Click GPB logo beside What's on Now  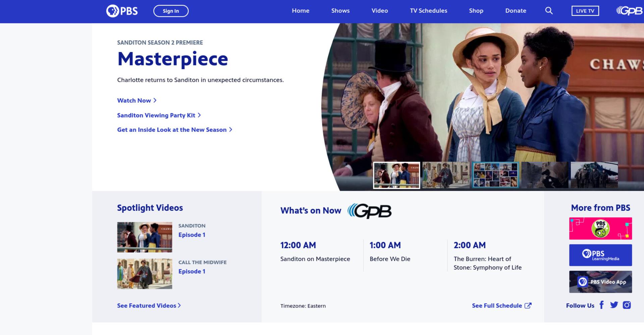tap(369, 211)
